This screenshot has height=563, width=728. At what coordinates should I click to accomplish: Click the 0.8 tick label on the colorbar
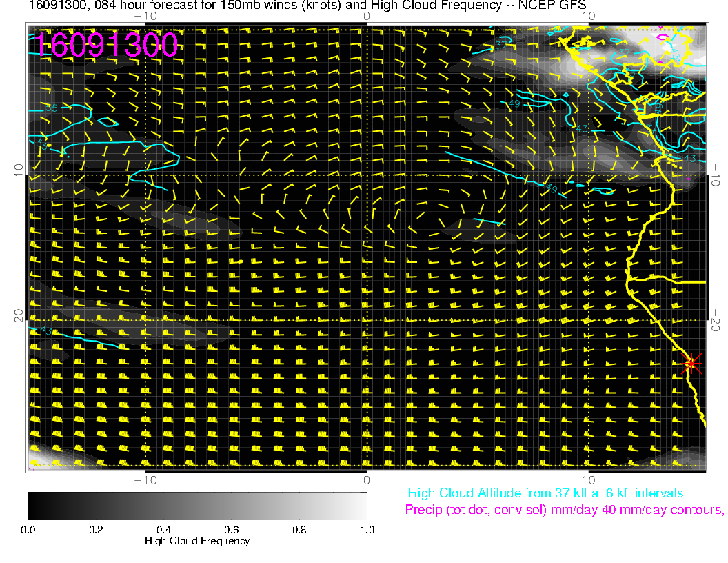[x=299, y=530]
